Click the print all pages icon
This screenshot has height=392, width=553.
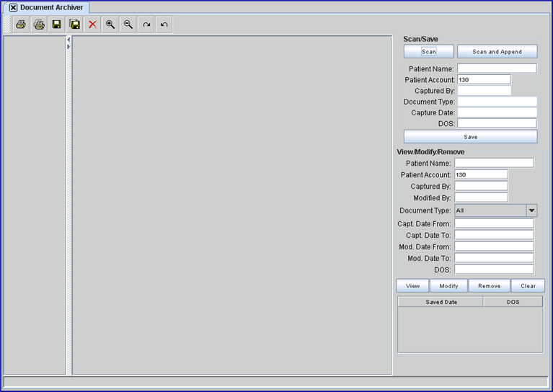click(x=39, y=24)
